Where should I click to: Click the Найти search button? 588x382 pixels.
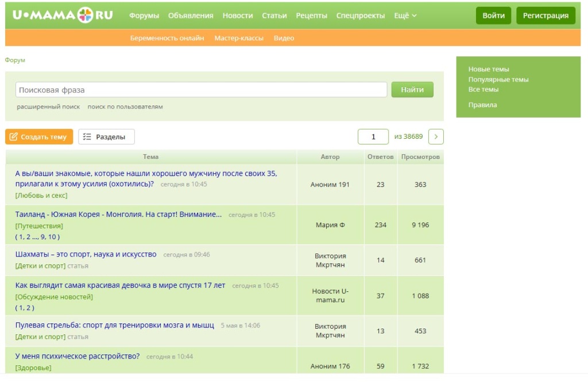(412, 90)
